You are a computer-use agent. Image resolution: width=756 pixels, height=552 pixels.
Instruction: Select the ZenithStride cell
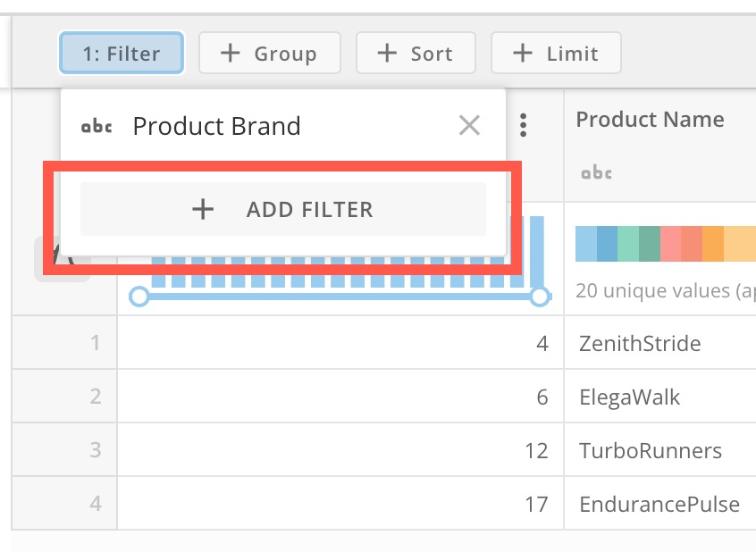click(640, 343)
